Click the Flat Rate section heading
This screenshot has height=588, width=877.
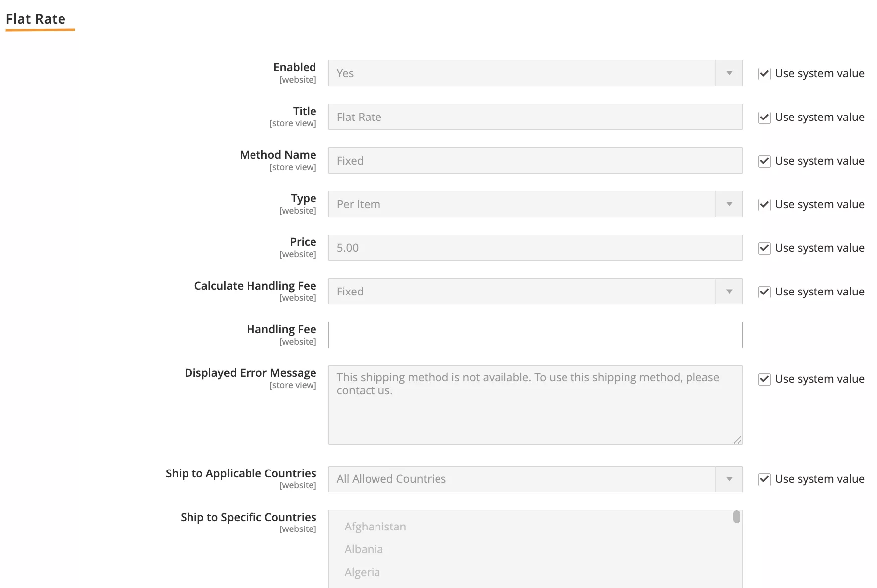(36, 19)
